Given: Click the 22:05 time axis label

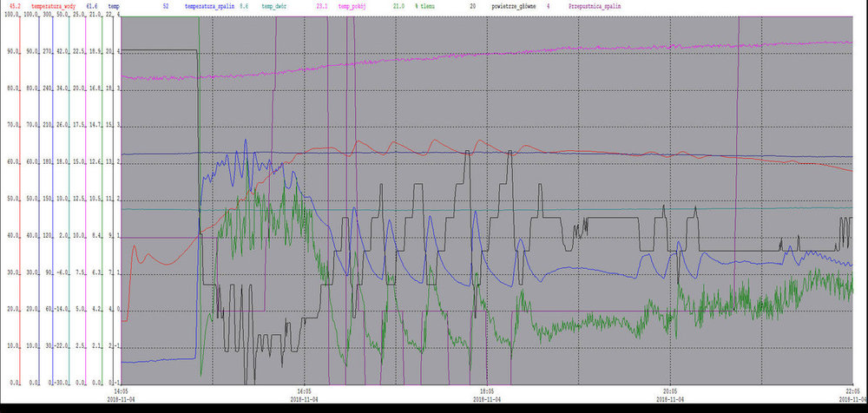Looking at the screenshot, I should pyautogui.click(x=852, y=391).
